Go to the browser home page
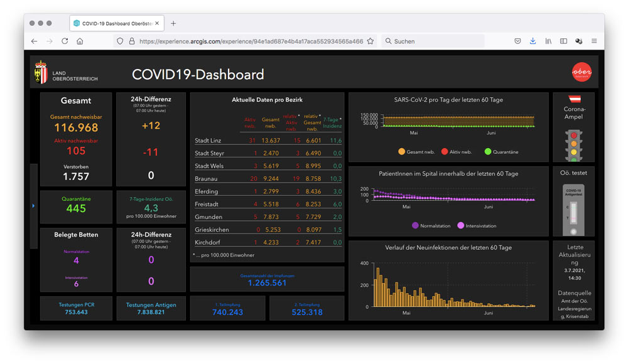Viewport: 628px width, 364px height. 80,41
